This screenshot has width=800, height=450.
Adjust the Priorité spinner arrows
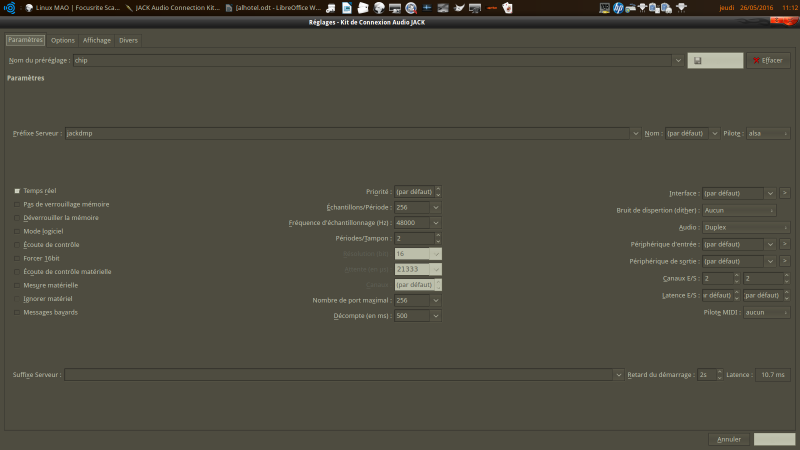(x=438, y=191)
